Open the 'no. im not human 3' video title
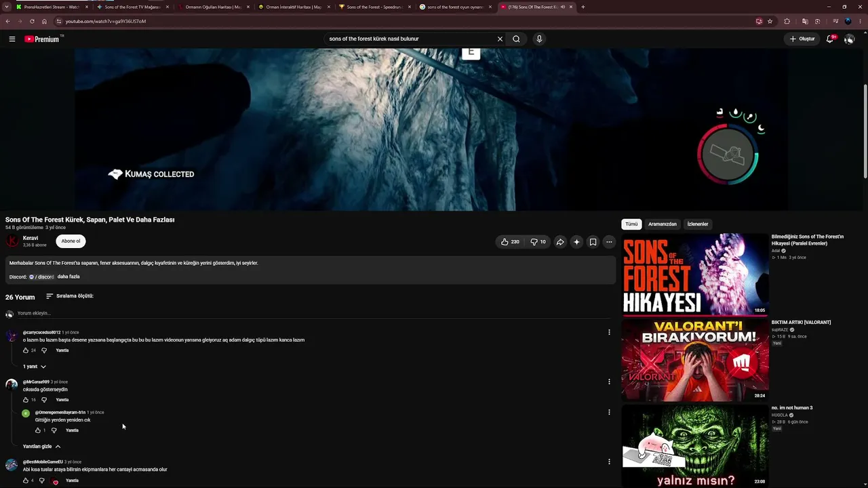Image resolution: width=868 pixels, height=488 pixels. pos(792,408)
